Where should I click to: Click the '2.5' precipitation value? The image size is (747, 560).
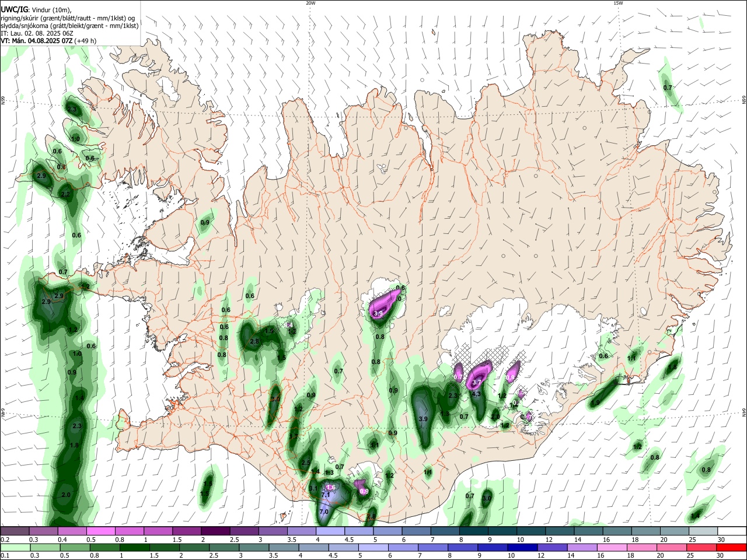[x=305, y=463]
